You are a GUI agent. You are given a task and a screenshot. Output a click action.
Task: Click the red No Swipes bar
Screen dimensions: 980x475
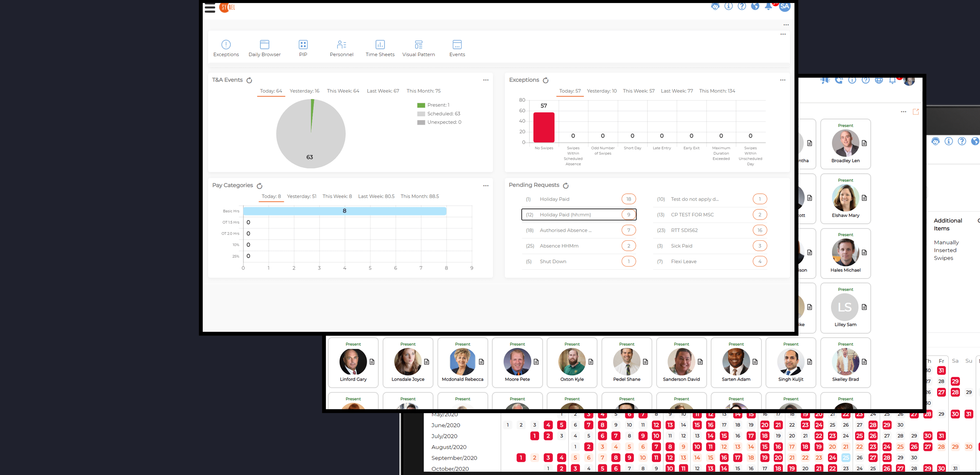tap(544, 127)
